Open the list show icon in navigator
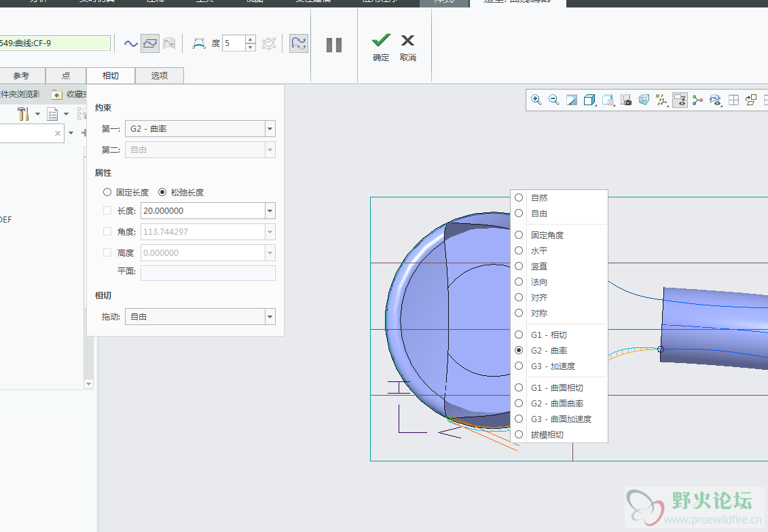Viewport: 768px width, 532px height. pyautogui.click(x=52, y=114)
